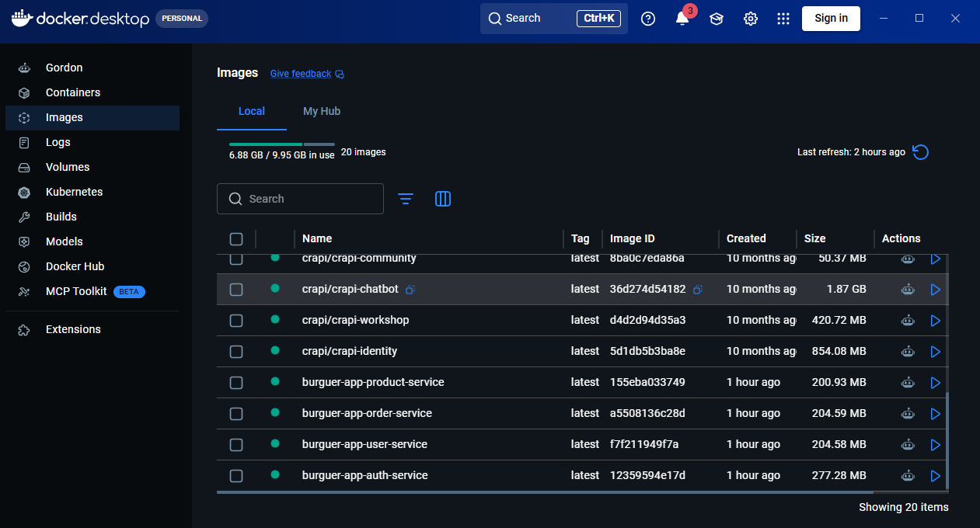Click the horizontal scrollbar below the table
The height and width of the screenshot is (528, 980).
coord(545,492)
